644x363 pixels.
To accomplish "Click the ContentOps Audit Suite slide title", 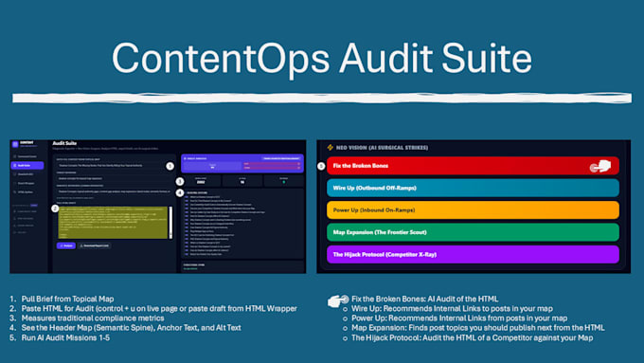I will pos(322,59).
